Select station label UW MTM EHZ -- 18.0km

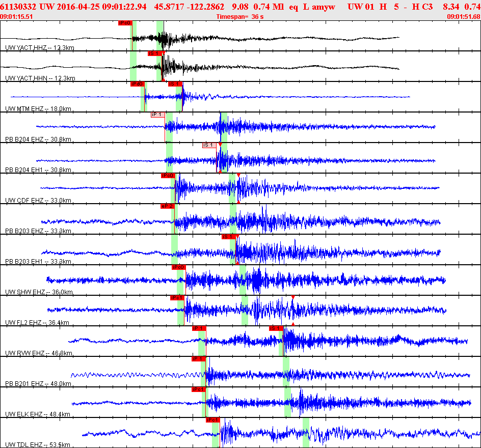(x=38, y=109)
